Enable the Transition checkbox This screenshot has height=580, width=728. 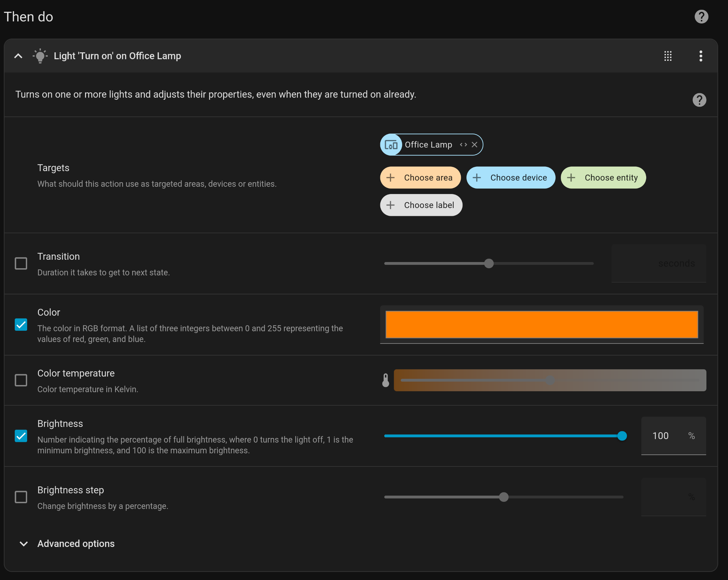click(x=21, y=263)
